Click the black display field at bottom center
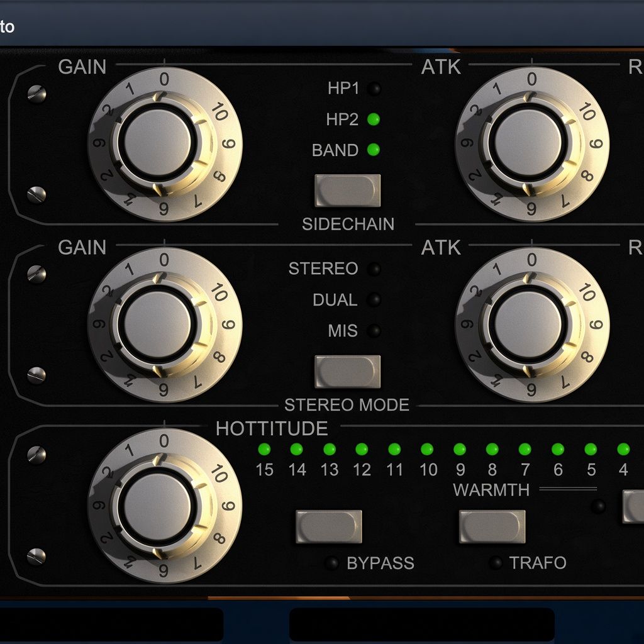This screenshot has width=644, height=644. tap(422, 625)
